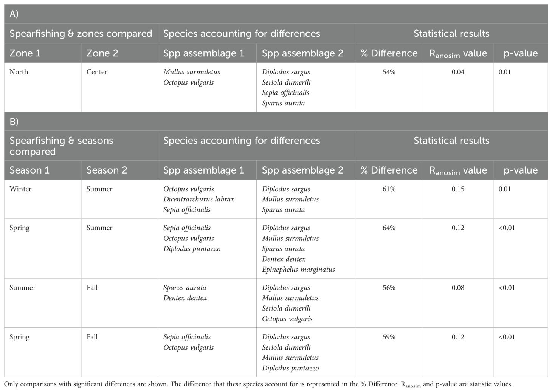The height and width of the screenshot is (392, 552).
Task: Select the 0.08 Ranosim value
Action: (x=458, y=288)
